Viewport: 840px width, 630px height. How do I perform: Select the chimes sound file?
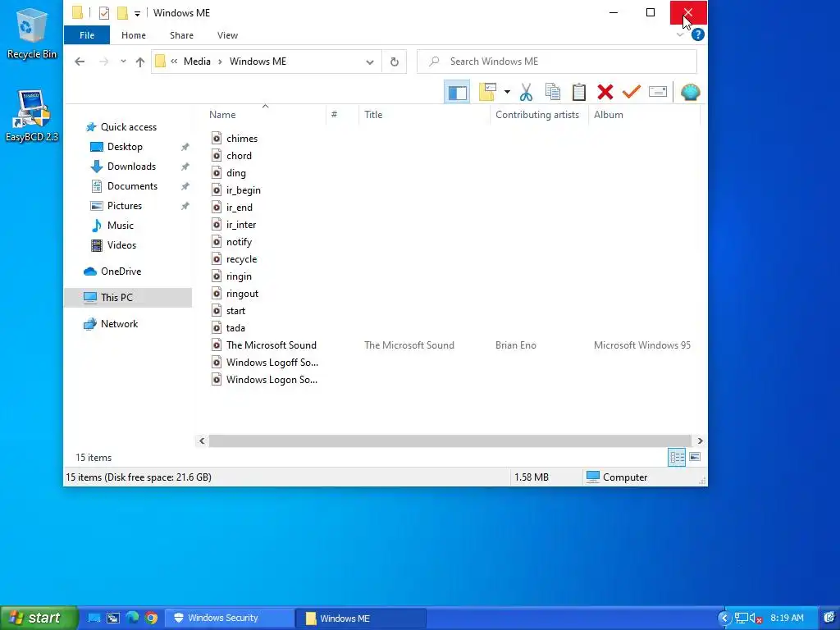click(242, 139)
